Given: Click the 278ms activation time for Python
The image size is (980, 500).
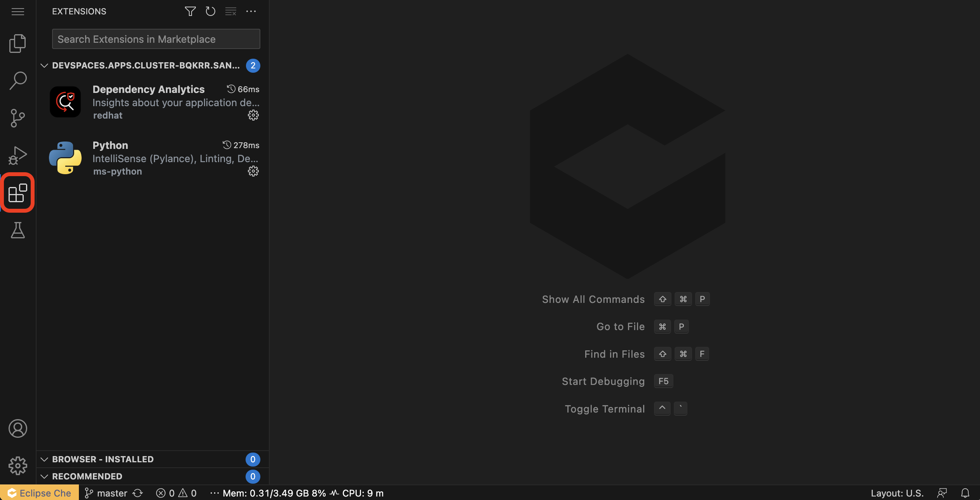Looking at the screenshot, I should coord(241,145).
